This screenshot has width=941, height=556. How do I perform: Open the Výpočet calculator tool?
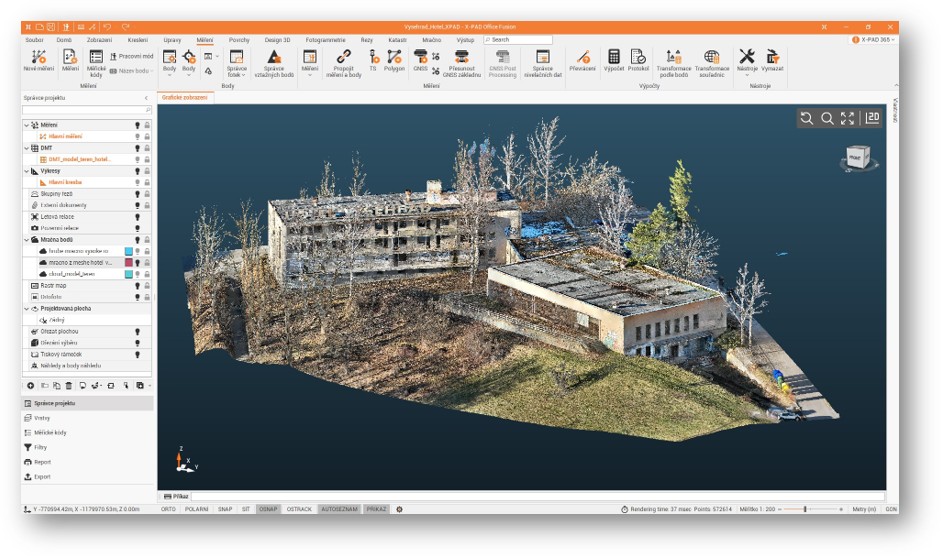pos(613,61)
